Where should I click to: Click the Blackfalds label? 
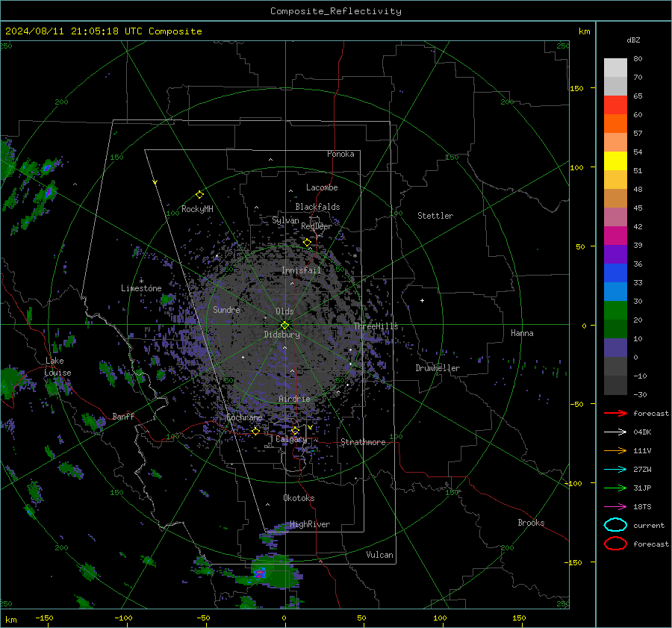pos(317,207)
